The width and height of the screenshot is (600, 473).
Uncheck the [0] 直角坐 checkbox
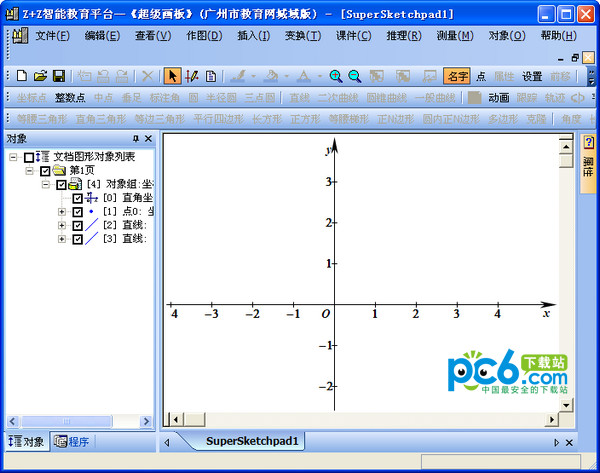(77, 198)
